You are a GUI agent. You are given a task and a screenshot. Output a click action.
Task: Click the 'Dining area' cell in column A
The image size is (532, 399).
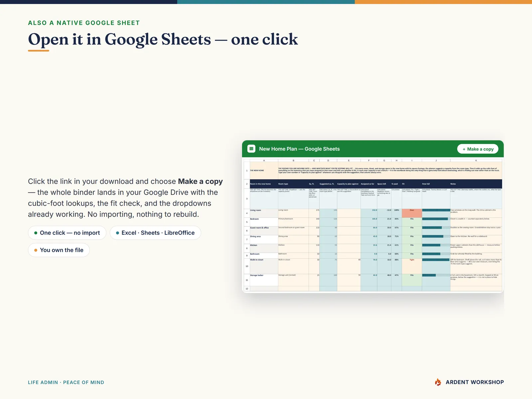264,239
